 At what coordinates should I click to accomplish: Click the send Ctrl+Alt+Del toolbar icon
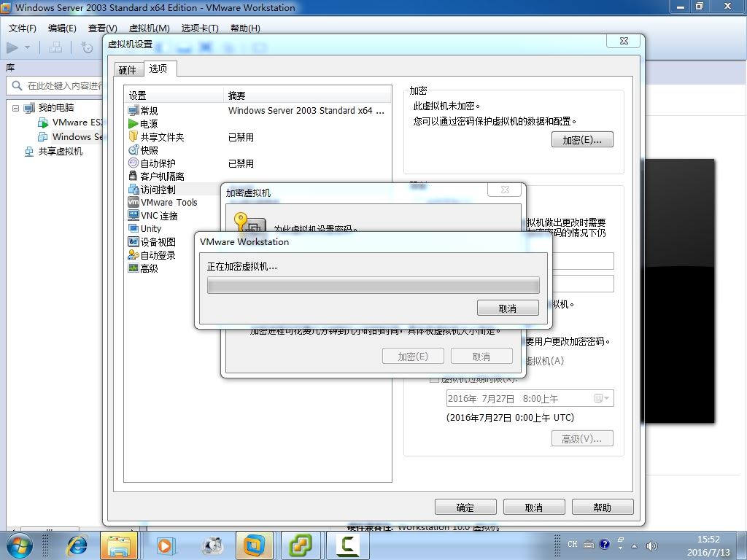coord(55,47)
